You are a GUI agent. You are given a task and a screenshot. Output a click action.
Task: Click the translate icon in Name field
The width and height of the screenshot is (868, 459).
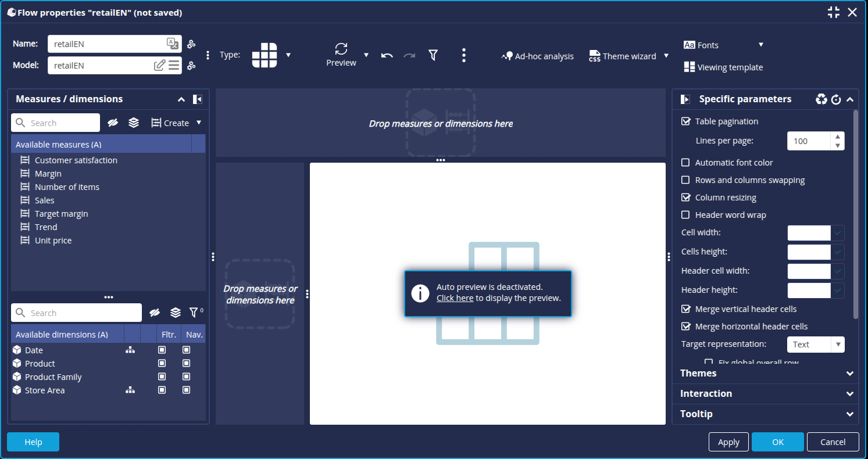coord(172,44)
